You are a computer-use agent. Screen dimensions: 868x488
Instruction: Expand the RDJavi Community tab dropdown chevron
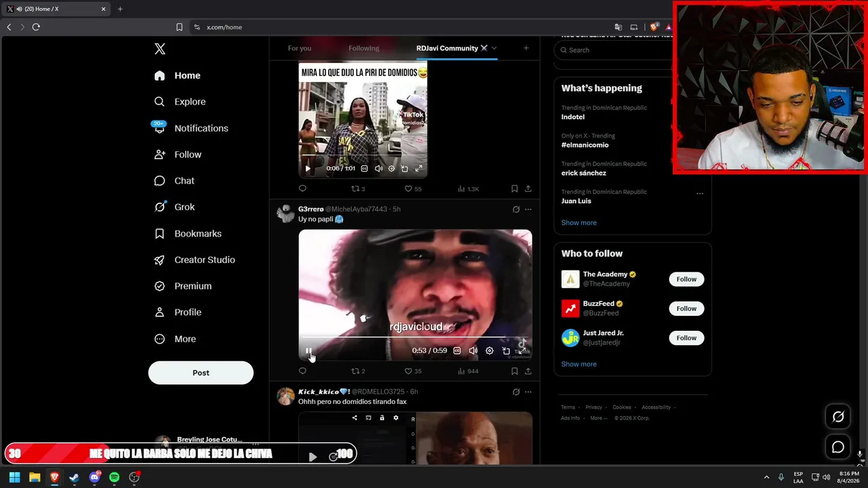494,48
